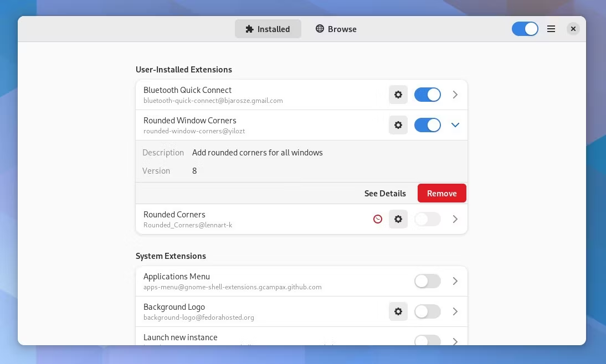The width and height of the screenshot is (606, 364).
Task: Click the description text 'Add rounded corners for all windows'
Action: (x=258, y=153)
